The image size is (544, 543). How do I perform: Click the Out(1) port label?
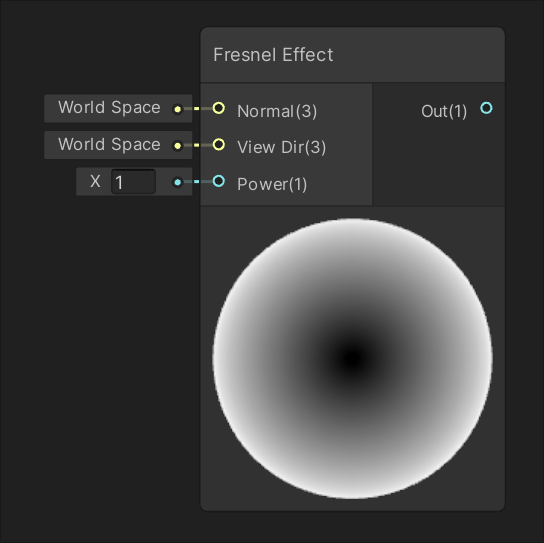pos(444,111)
